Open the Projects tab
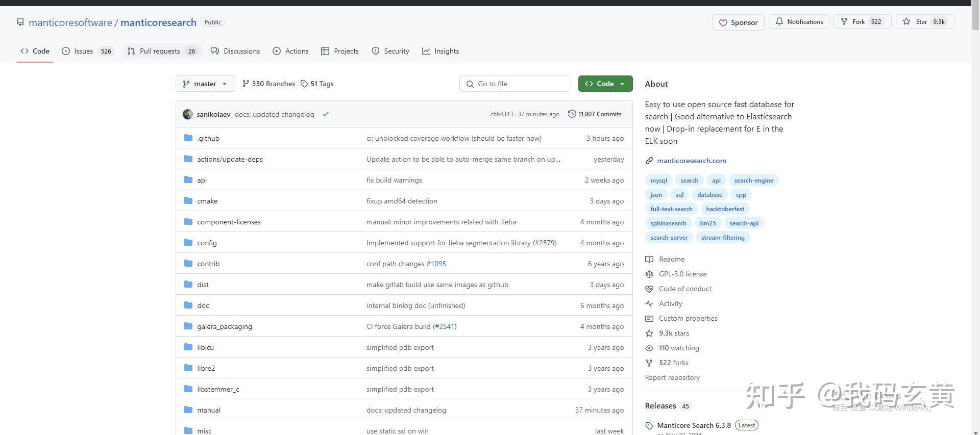Image resolution: width=980 pixels, height=435 pixels. pyautogui.click(x=340, y=51)
